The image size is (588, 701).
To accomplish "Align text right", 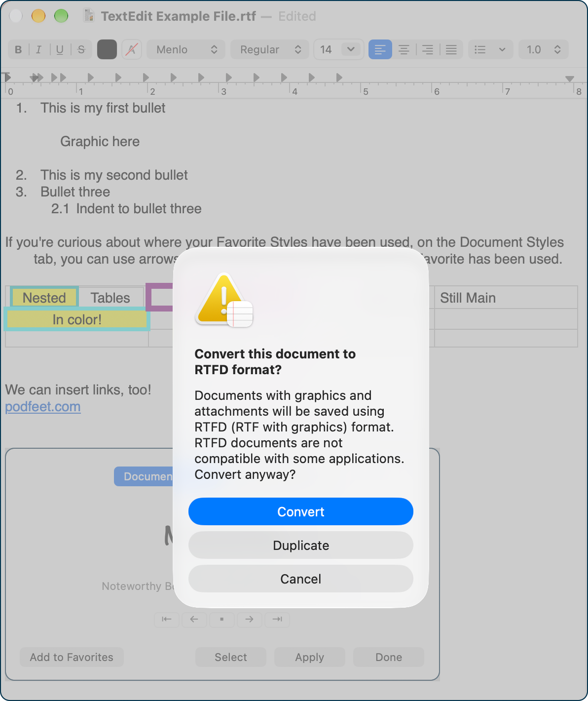I will 428,49.
